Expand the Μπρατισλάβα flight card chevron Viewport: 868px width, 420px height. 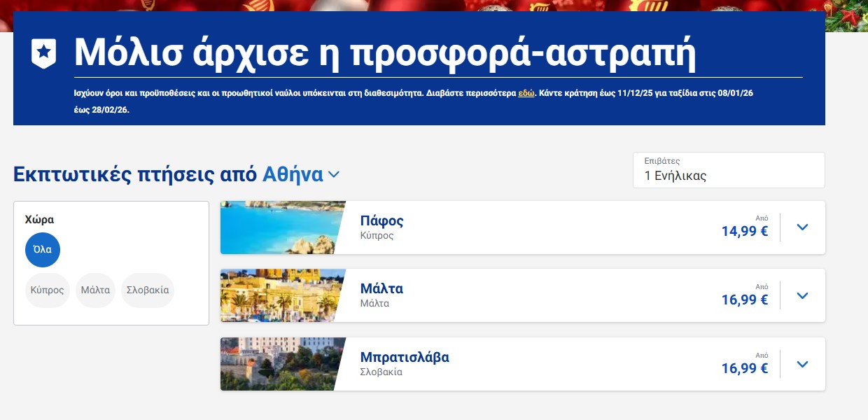pos(802,364)
